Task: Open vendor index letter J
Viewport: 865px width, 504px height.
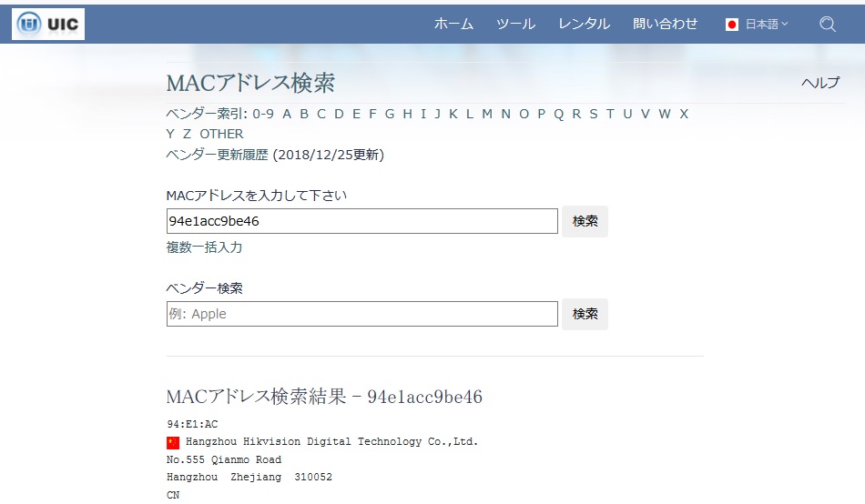Action: [437, 114]
